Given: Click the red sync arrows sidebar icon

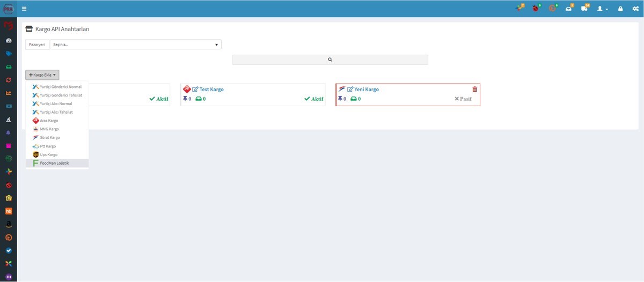Looking at the screenshot, I should pos(9,80).
